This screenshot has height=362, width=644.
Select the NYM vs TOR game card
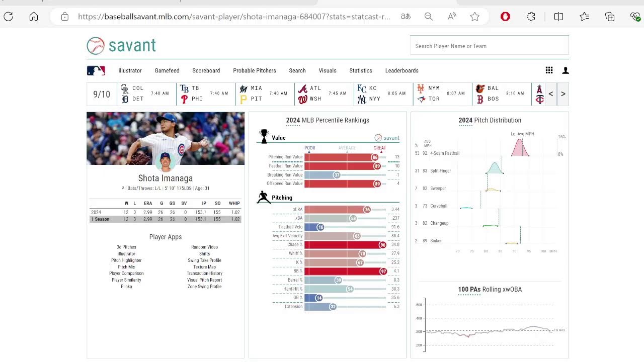point(442,94)
